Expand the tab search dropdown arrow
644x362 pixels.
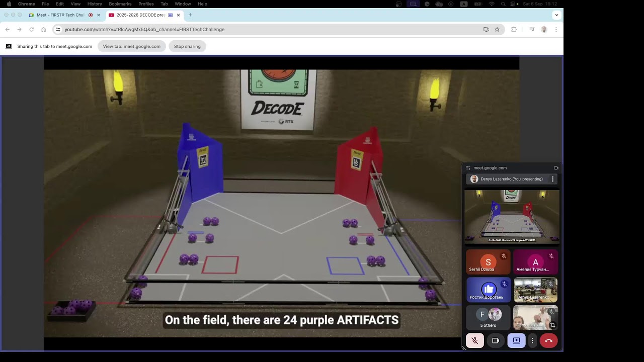coord(556,15)
